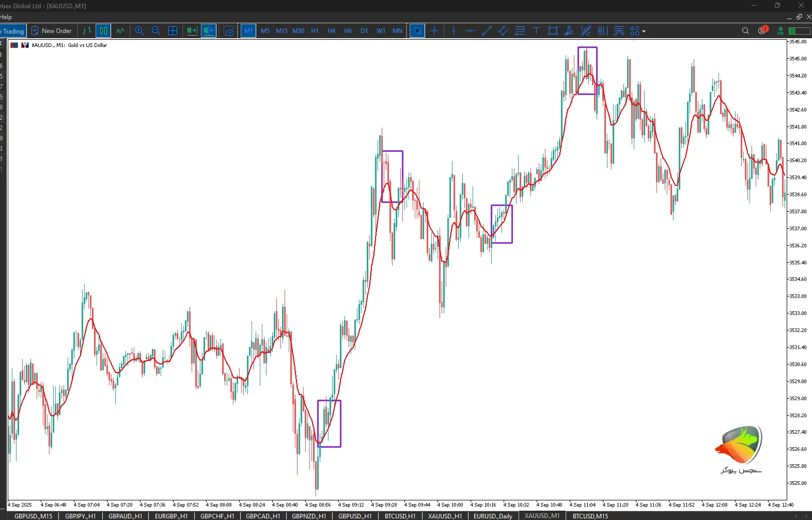This screenshot has height=520, width=812.
Task: Switch timeframe to H4
Action: click(x=331, y=31)
